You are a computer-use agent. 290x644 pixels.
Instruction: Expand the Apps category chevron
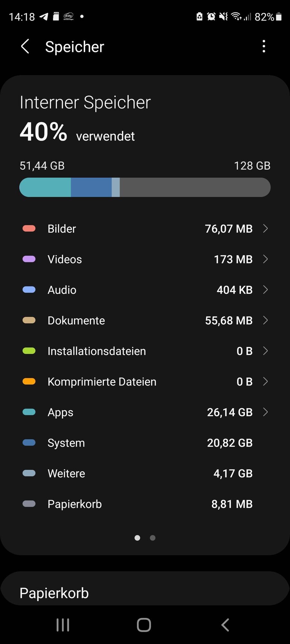tap(266, 412)
